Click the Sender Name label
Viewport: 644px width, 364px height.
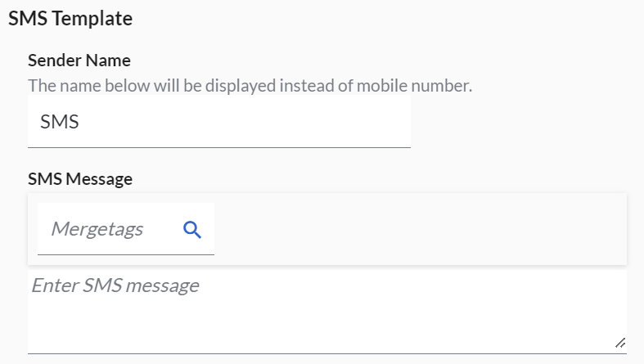click(79, 60)
